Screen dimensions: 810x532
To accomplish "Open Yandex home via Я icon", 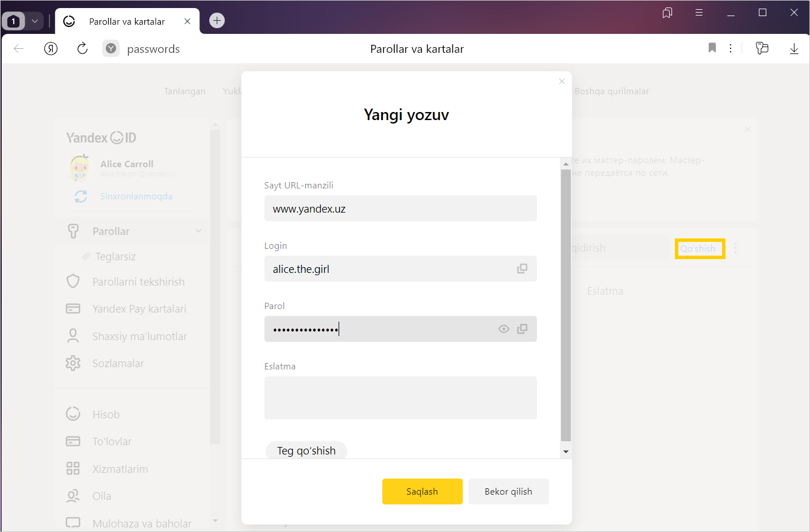I will tap(51, 49).
